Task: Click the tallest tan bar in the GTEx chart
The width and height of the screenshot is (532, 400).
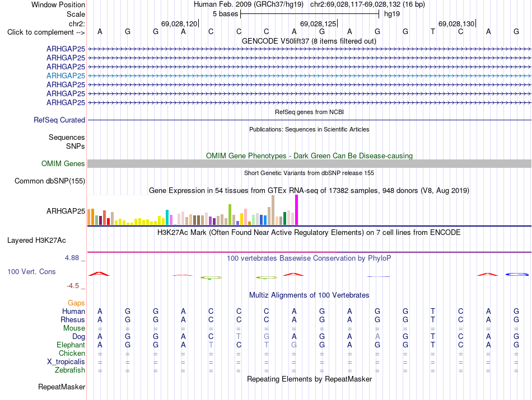Action: coord(273,210)
